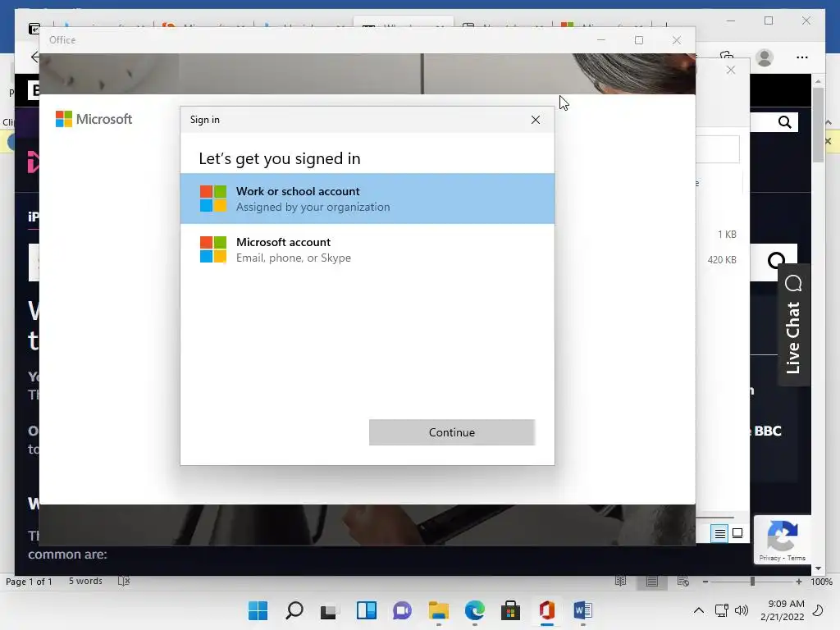The height and width of the screenshot is (630, 840).
Task: Select the Microsoft account option
Action: [x=367, y=249]
